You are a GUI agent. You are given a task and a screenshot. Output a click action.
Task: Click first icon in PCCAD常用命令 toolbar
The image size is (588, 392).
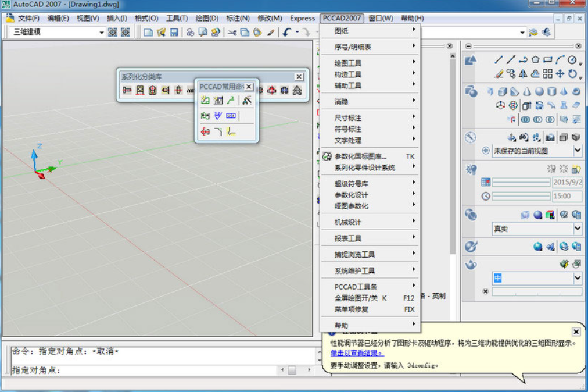pyautogui.click(x=205, y=100)
